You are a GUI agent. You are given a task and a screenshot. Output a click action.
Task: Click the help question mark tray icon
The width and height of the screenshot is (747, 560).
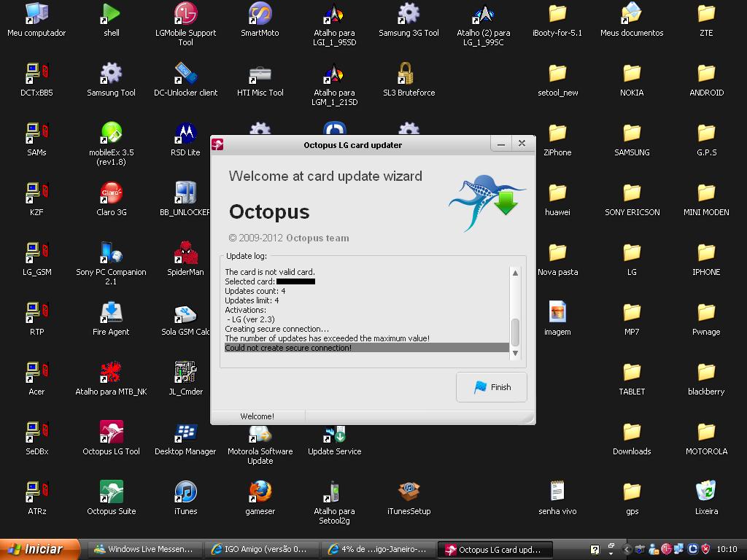pyautogui.click(x=595, y=550)
